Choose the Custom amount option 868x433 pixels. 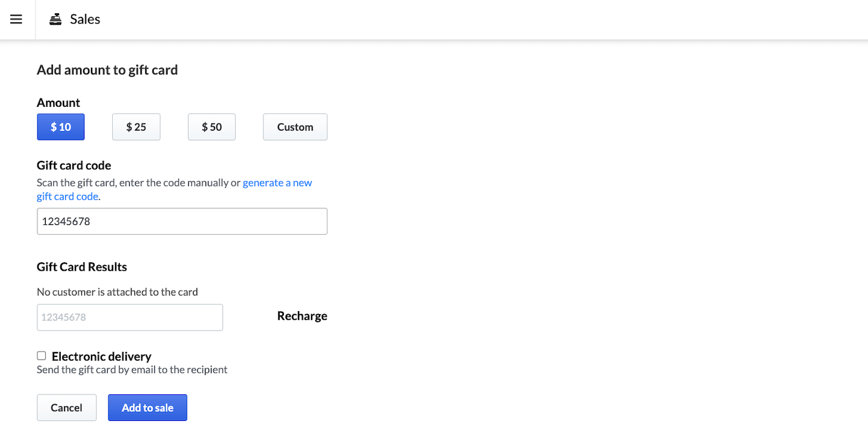click(x=295, y=127)
